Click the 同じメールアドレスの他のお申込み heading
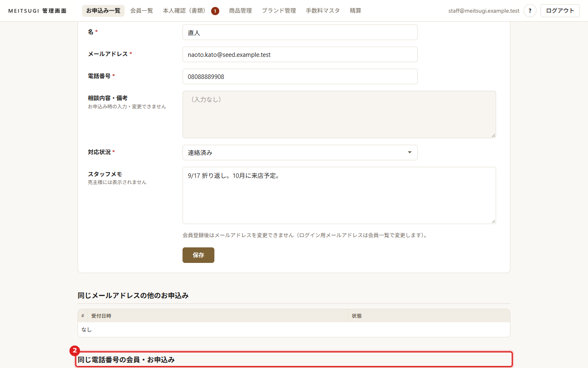 tap(133, 296)
